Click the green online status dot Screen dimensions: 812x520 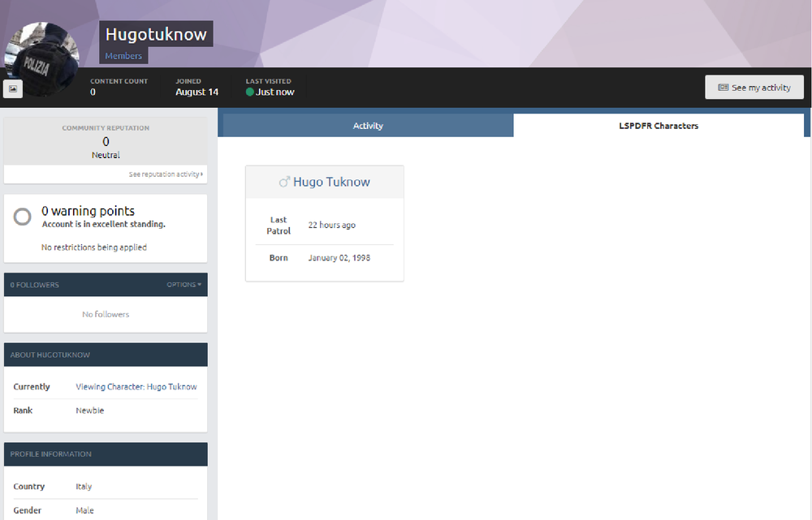coord(249,92)
